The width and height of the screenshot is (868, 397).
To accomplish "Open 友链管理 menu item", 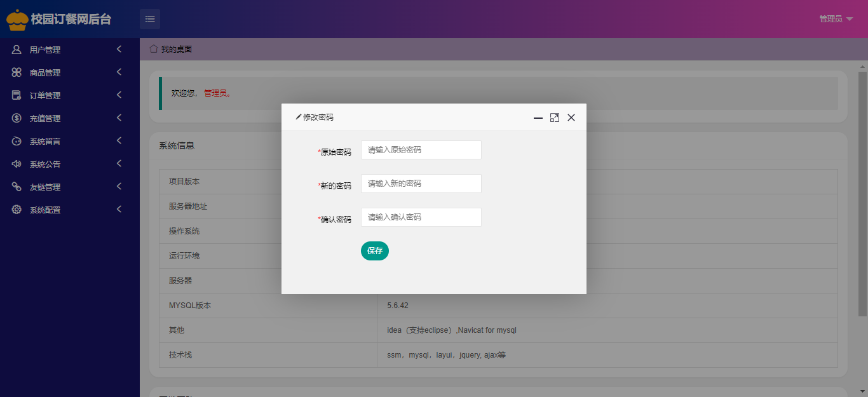I will pos(70,187).
